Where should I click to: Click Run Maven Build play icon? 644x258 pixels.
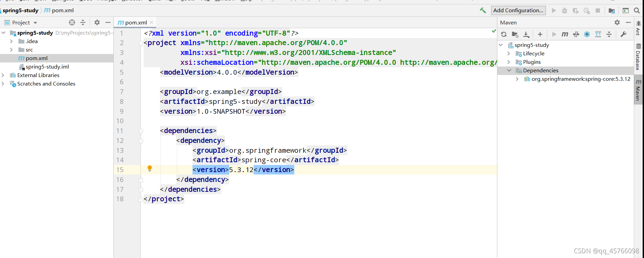(554, 34)
